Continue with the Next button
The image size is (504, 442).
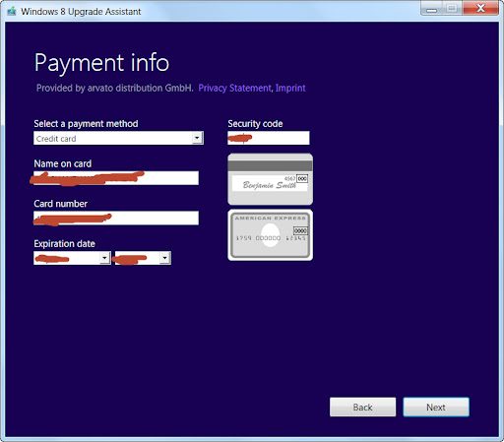436,408
